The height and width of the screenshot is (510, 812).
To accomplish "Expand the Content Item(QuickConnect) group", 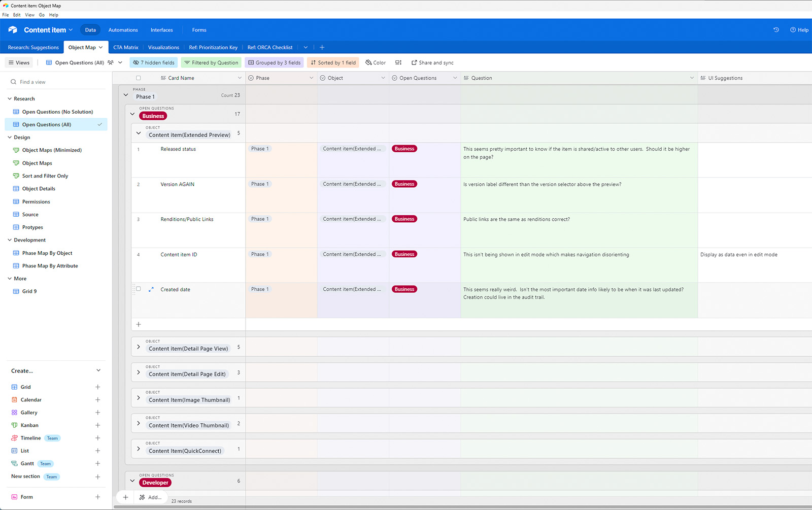I will click(x=139, y=449).
